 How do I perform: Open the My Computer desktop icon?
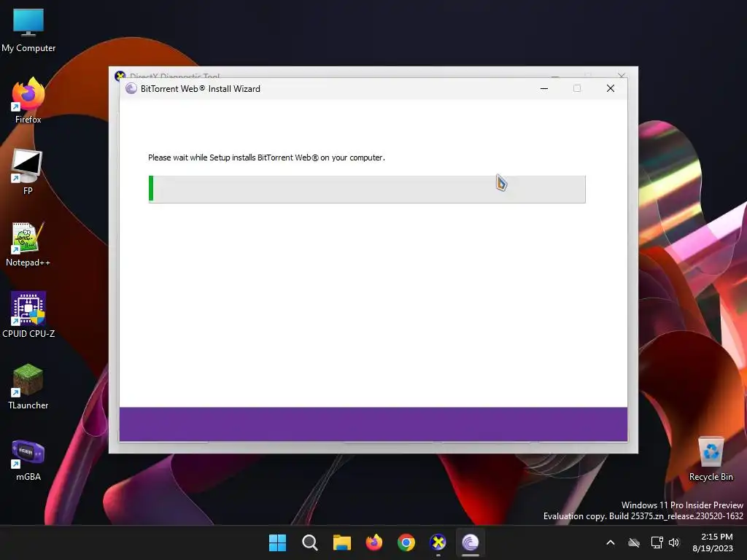[28, 29]
